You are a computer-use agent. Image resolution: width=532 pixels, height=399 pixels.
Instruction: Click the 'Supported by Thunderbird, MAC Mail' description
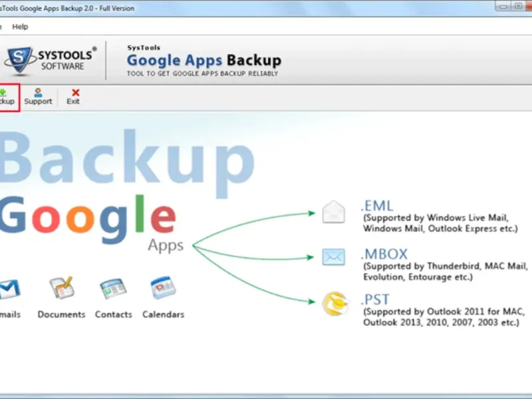446,271
